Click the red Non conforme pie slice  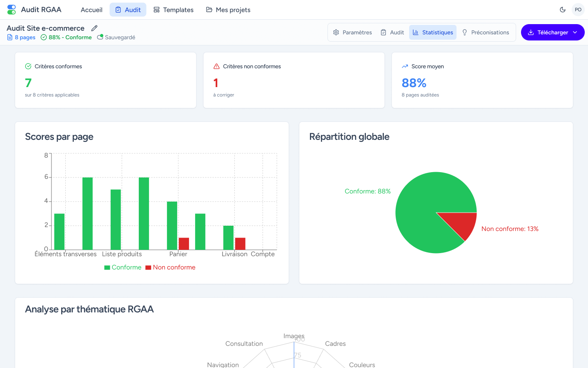461,222
